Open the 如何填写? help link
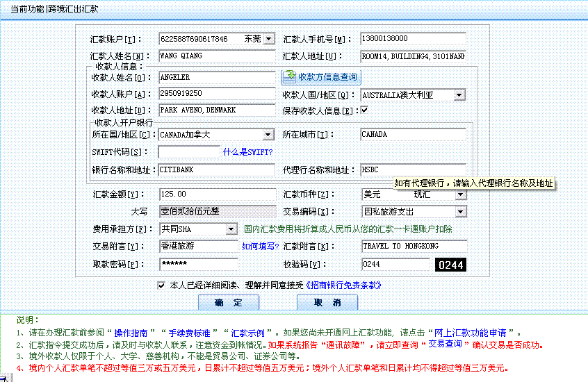Image resolution: width=588 pixels, height=382 pixels. [260, 247]
